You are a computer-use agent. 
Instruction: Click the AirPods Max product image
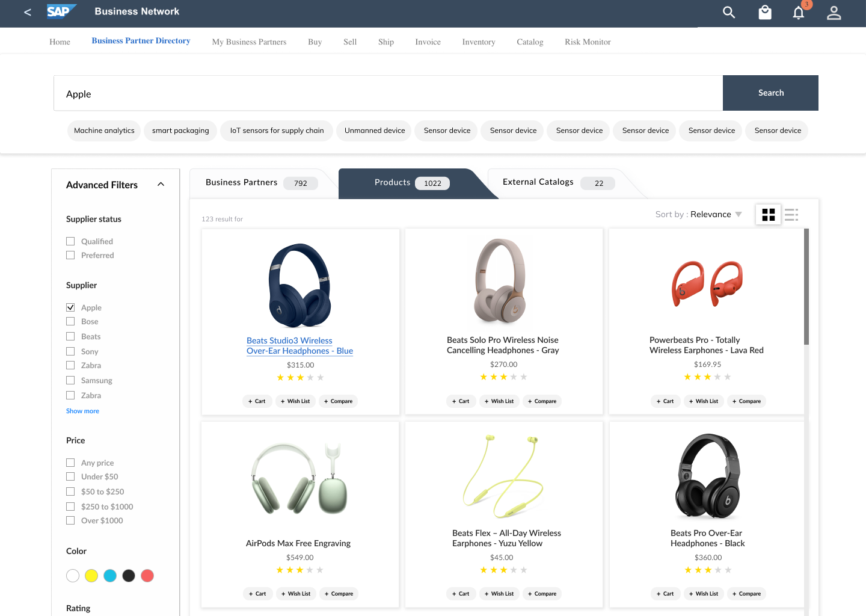[299, 478]
